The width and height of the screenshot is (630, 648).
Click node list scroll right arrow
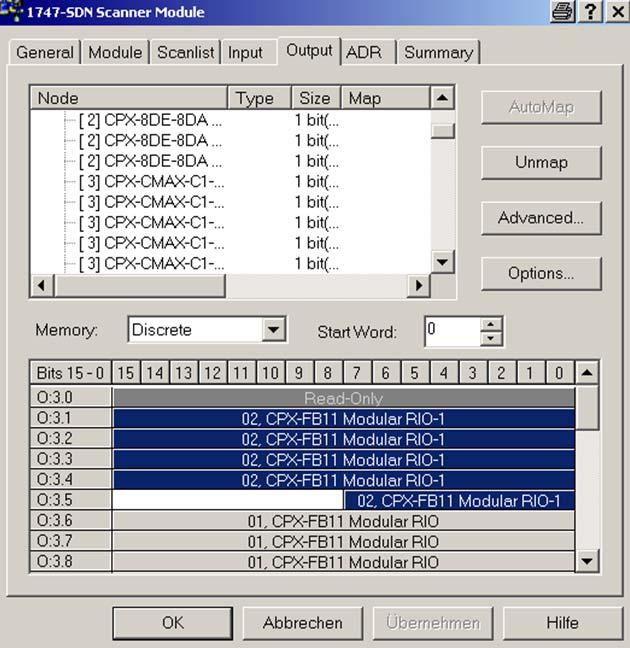click(419, 285)
